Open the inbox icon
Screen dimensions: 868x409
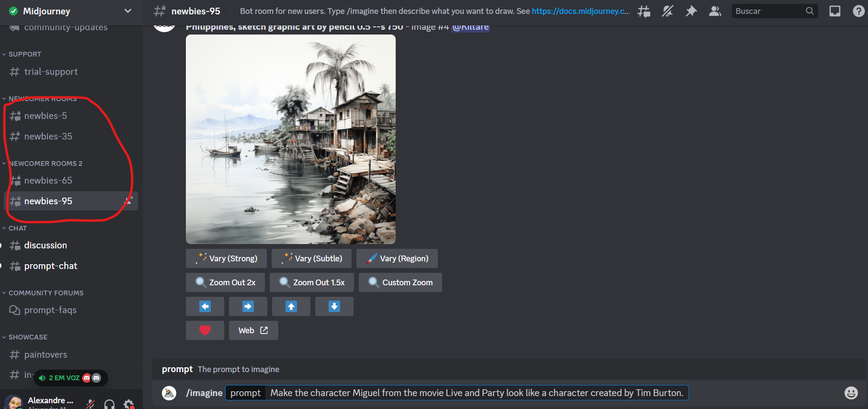pos(834,11)
